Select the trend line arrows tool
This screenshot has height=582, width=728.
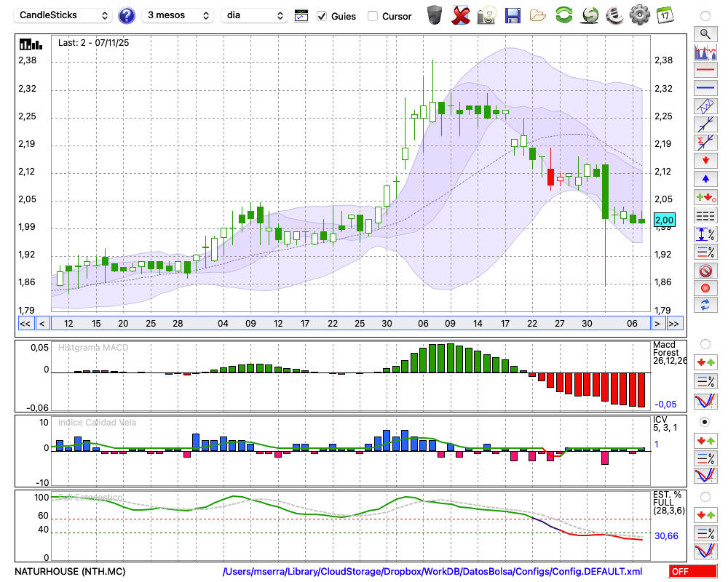(x=705, y=124)
